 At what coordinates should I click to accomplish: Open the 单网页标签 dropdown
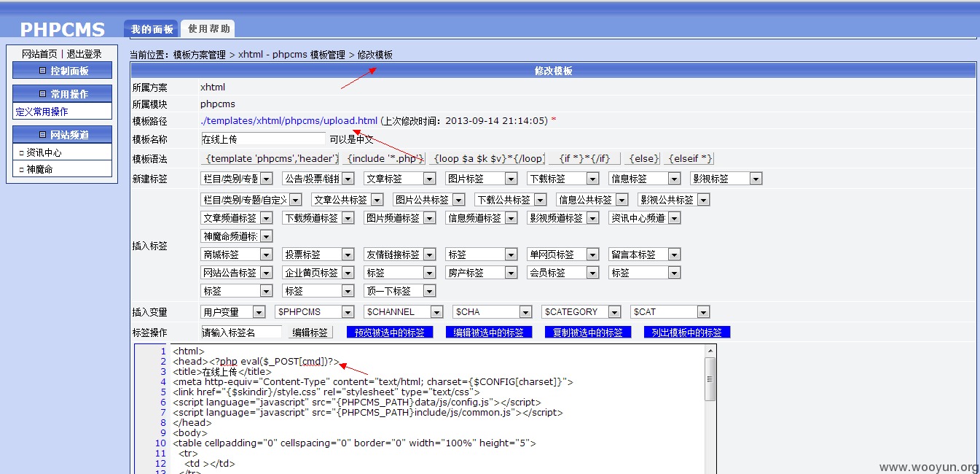[563, 255]
